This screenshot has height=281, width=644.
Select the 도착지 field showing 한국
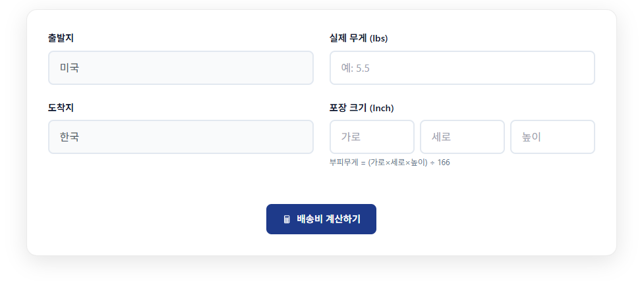181,137
